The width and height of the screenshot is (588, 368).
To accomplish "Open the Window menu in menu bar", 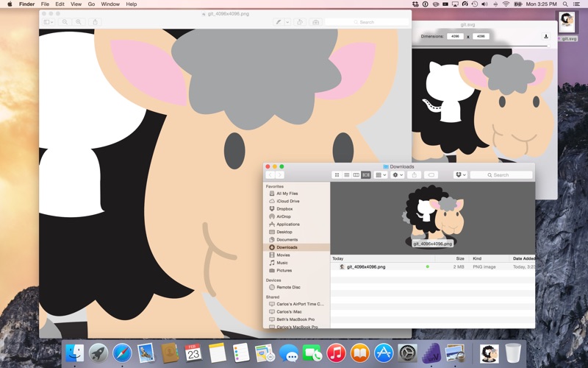I will 110,4.
